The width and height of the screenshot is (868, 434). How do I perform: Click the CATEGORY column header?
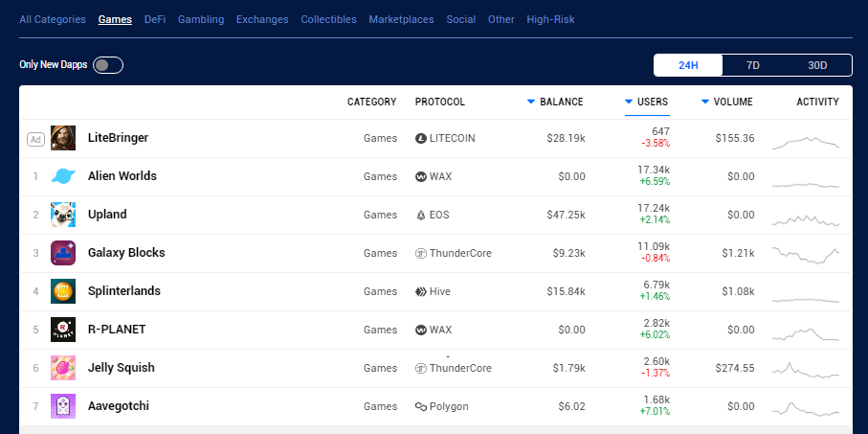[372, 102]
